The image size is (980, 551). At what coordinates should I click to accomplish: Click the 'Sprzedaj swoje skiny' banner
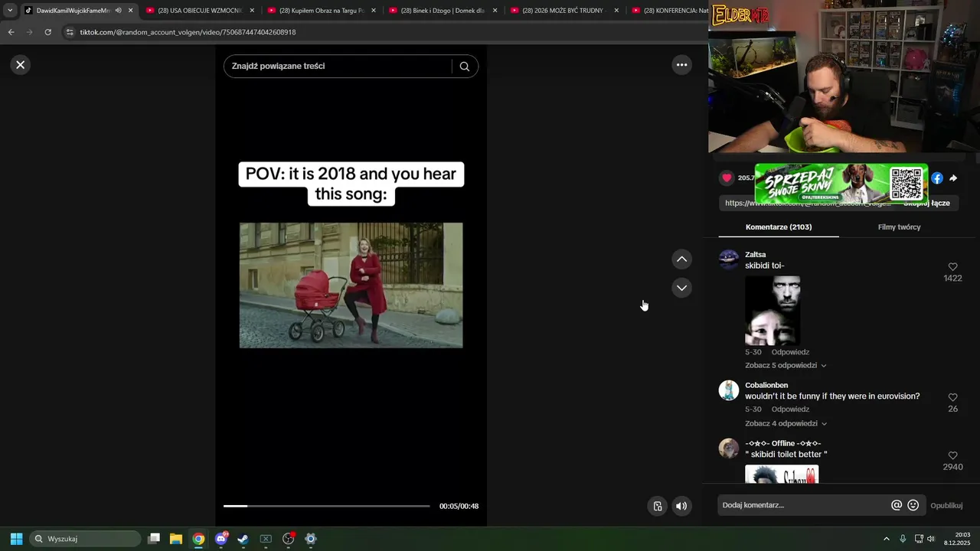[841, 184]
